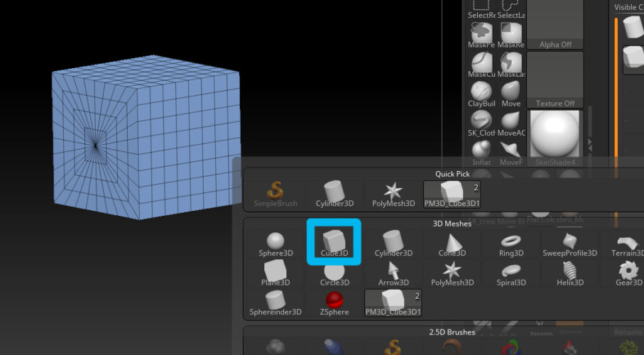Screen dimensions: 644x355
Task: Choose PolyMesh3D from the Quick Pick row
Action: [x=393, y=195]
